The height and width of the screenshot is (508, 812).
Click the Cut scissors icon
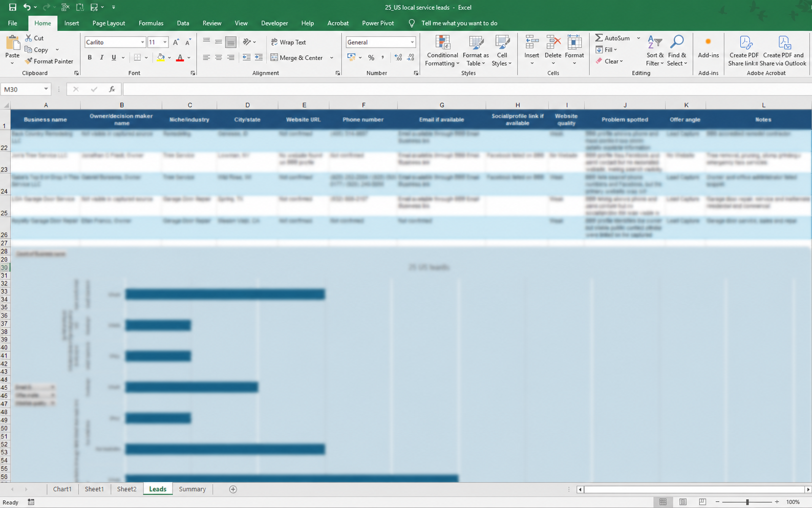29,38
